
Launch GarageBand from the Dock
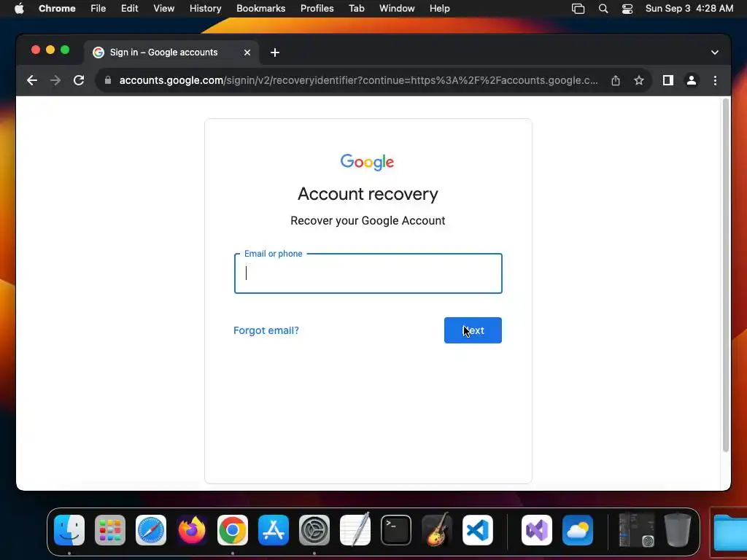click(x=437, y=529)
